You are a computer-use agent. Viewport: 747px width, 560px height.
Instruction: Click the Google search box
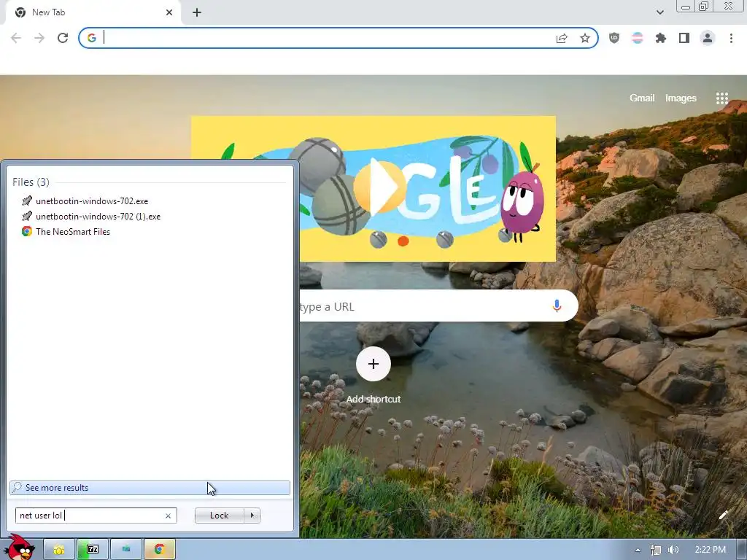tap(438, 306)
